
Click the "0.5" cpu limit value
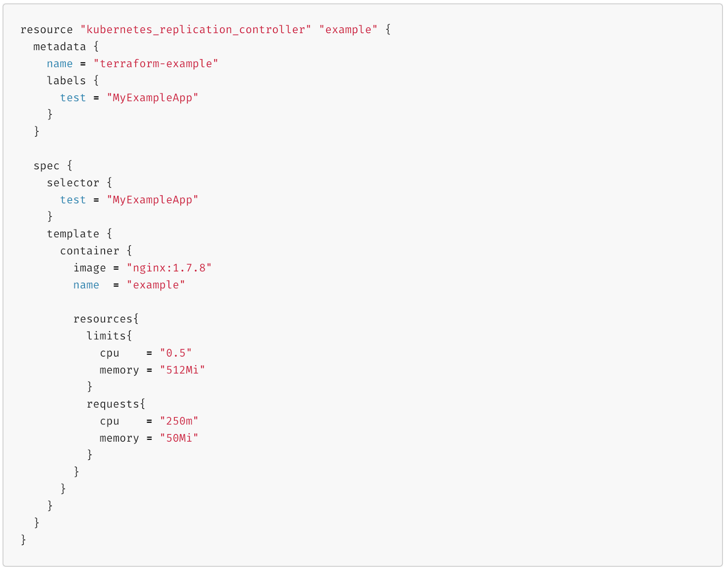pos(176,353)
